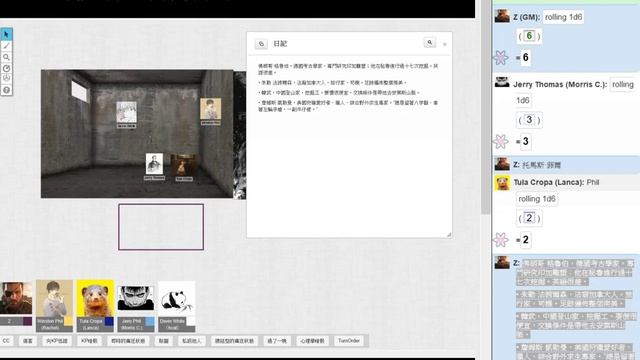Click the "Jerry Thomas (Morris C.):" name in chat

click(560, 84)
